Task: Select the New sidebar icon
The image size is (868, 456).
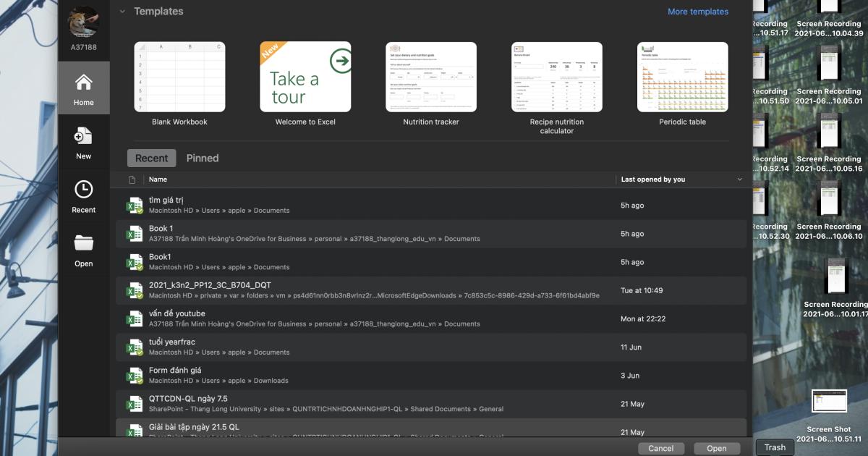Action: 84,136
